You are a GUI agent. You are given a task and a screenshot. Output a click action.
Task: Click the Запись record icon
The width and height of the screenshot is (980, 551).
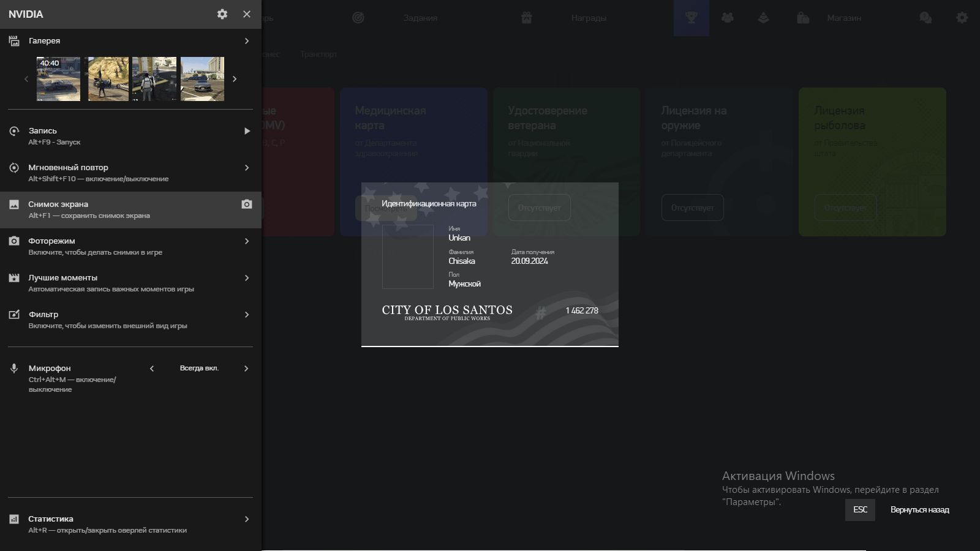(14, 131)
